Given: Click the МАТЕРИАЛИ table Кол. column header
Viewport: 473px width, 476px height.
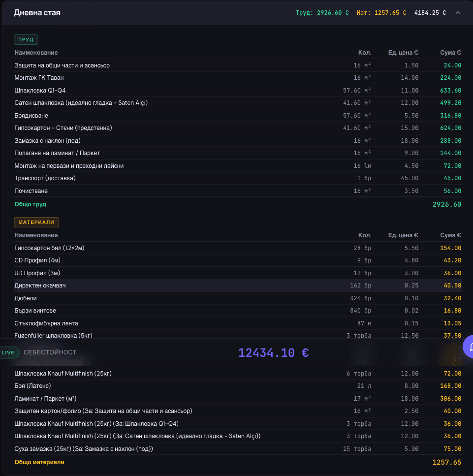Looking at the screenshot, I should point(365,235).
